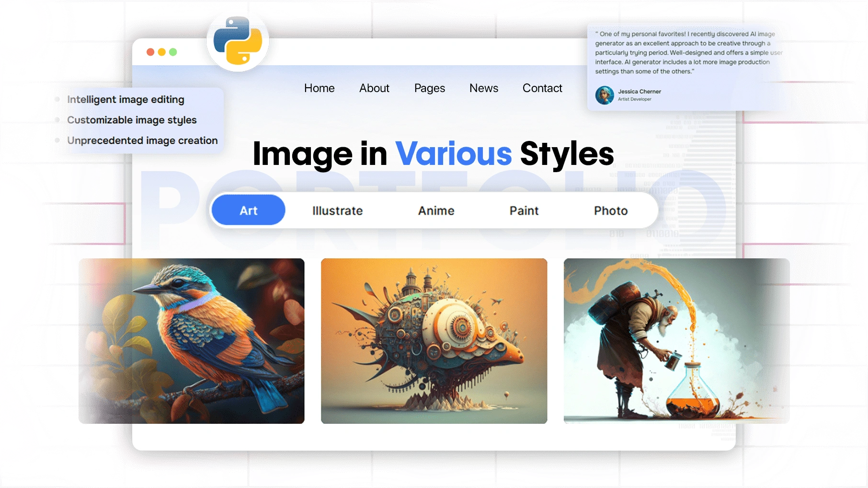This screenshot has width=868, height=488.
Task: Open the colorful bird artwork thumbnail
Action: pos(192,341)
